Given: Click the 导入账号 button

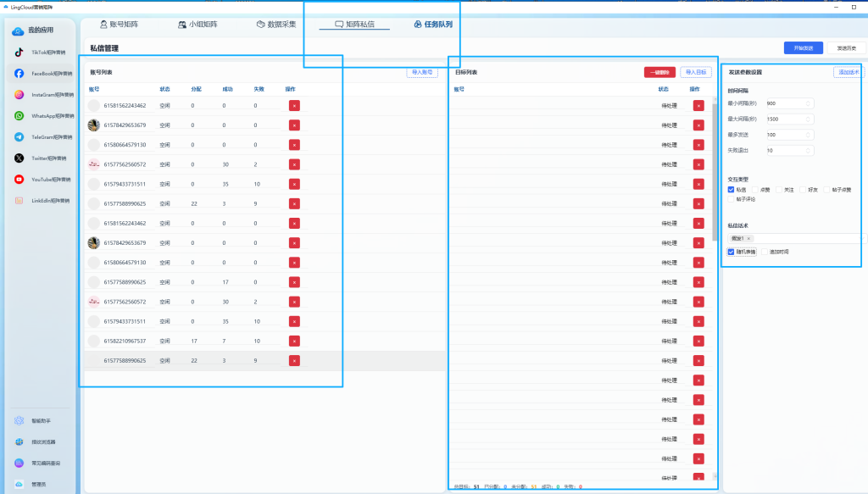Looking at the screenshot, I should [422, 73].
